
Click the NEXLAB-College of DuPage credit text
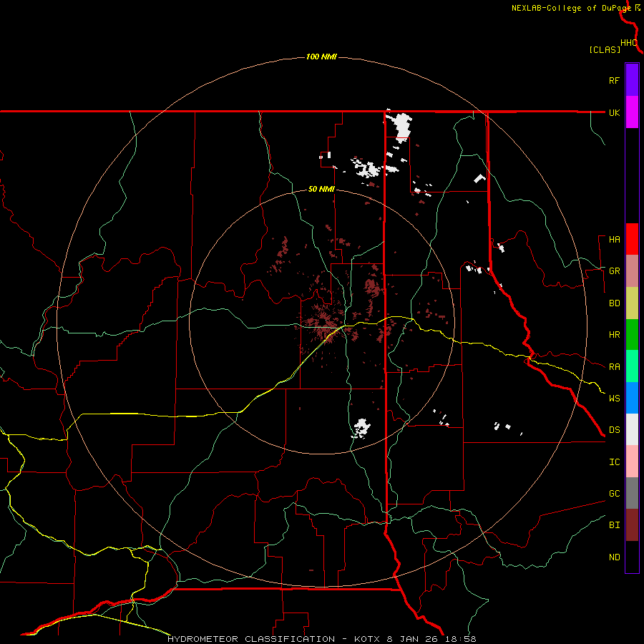pos(571,8)
